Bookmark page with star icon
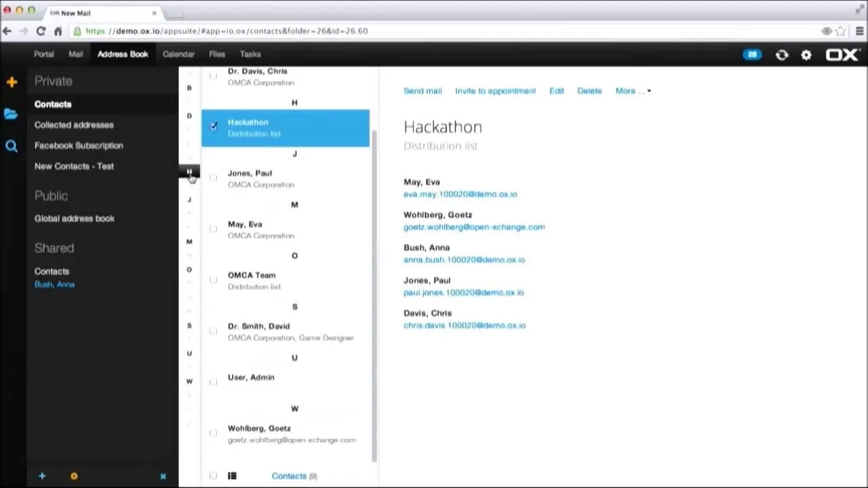 pos(841,31)
